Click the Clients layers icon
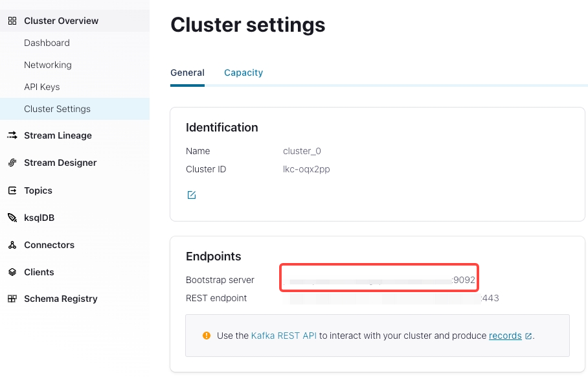The width and height of the screenshot is (588, 377). (x=12, y=272)
